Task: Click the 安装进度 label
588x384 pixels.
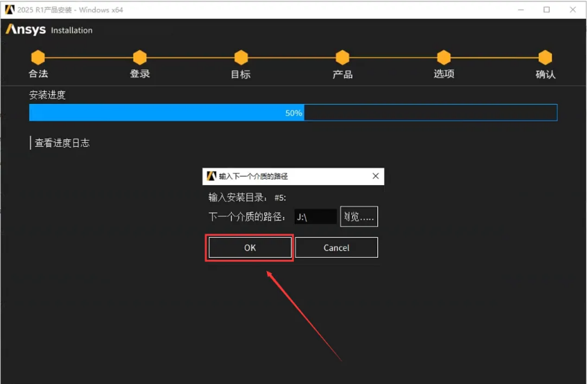Action: pos(47,95)
